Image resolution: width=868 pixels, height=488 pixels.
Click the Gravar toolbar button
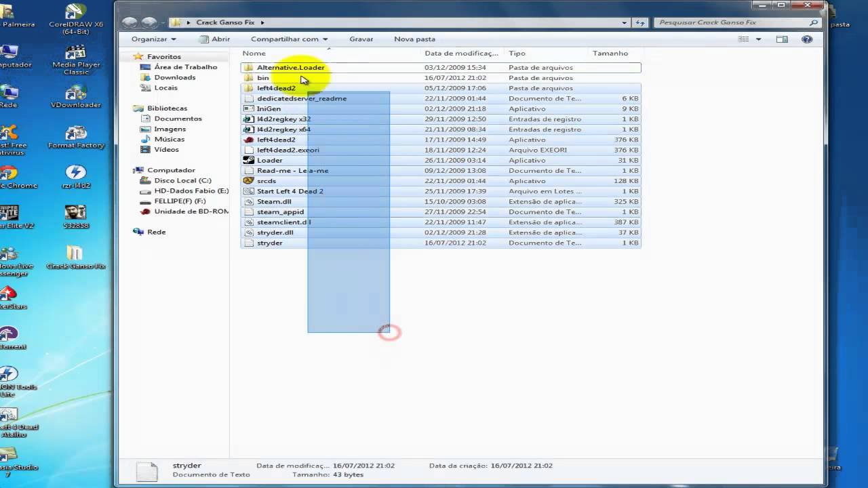coord(361,39)
